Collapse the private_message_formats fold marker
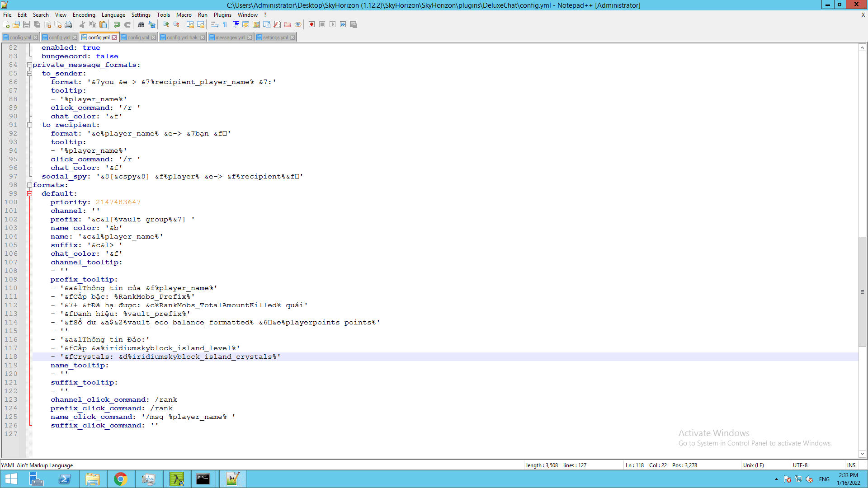Screen dimensions: 868x488 (29, 65)
